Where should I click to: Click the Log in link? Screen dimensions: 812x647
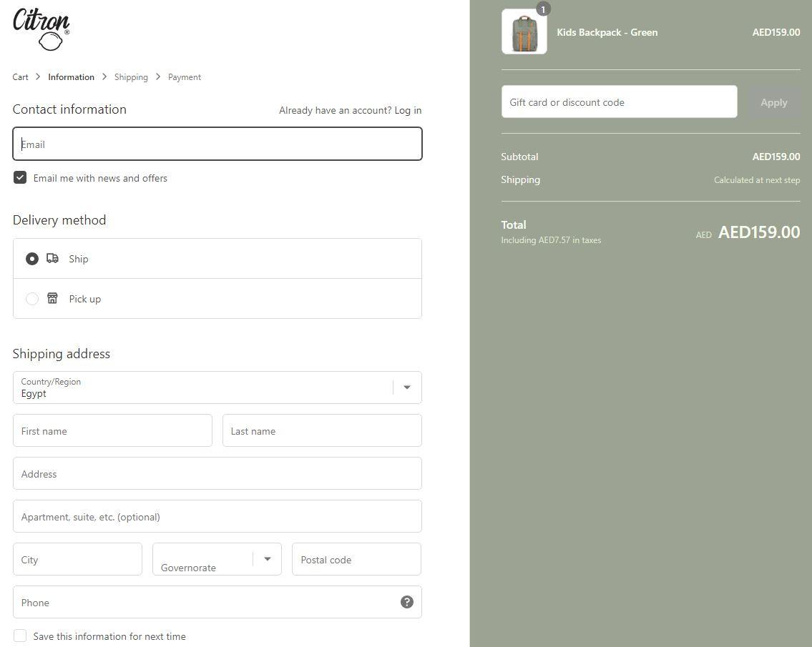(x=408, y=110)
